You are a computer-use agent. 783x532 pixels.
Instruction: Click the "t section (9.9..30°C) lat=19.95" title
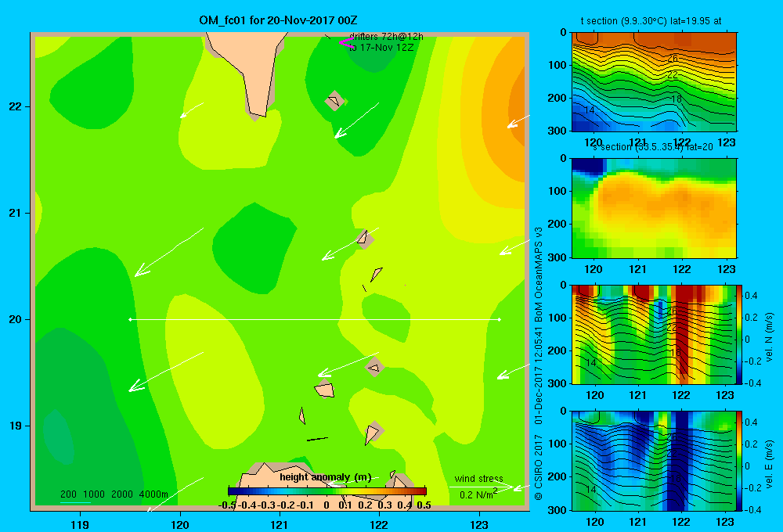tap(651, 21)
